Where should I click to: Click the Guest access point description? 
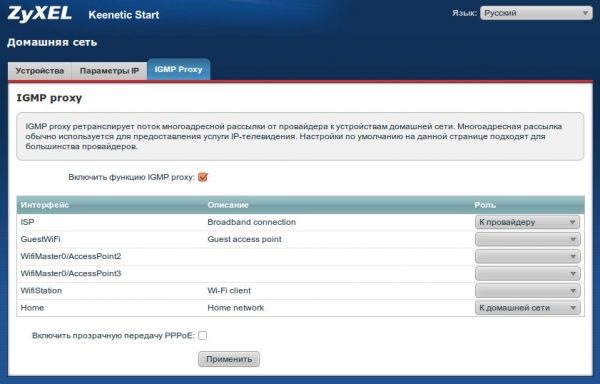pyautogui.click(x=245, y=239)
